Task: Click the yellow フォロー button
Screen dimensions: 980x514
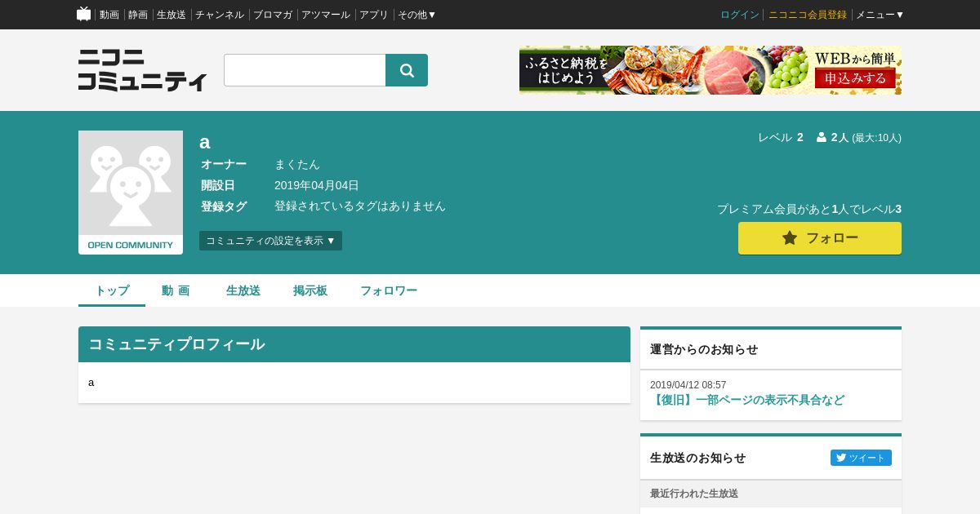Action: point(820,238)
